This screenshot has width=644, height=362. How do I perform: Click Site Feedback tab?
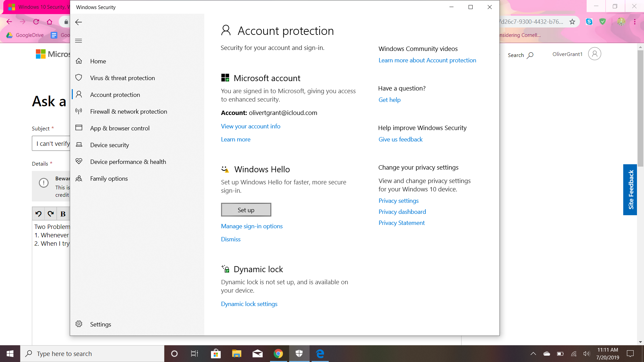(630, 190)
